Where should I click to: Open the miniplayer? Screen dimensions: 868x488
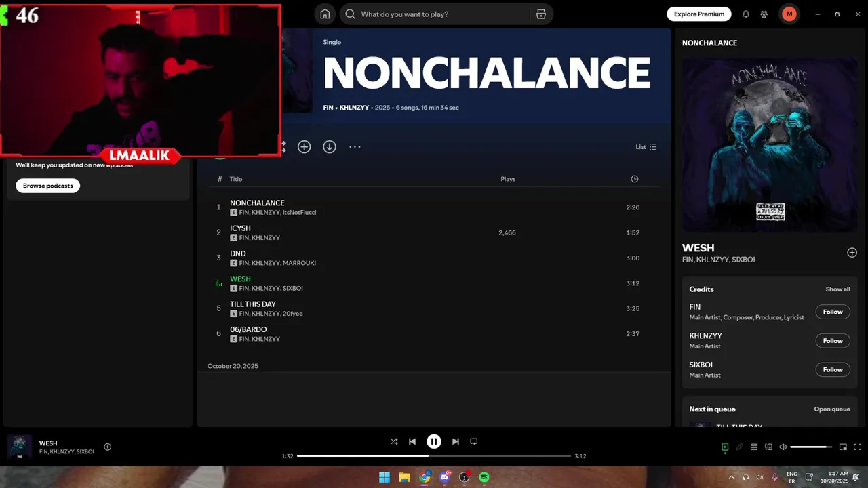pyautogui.click(x=844, y=447)
